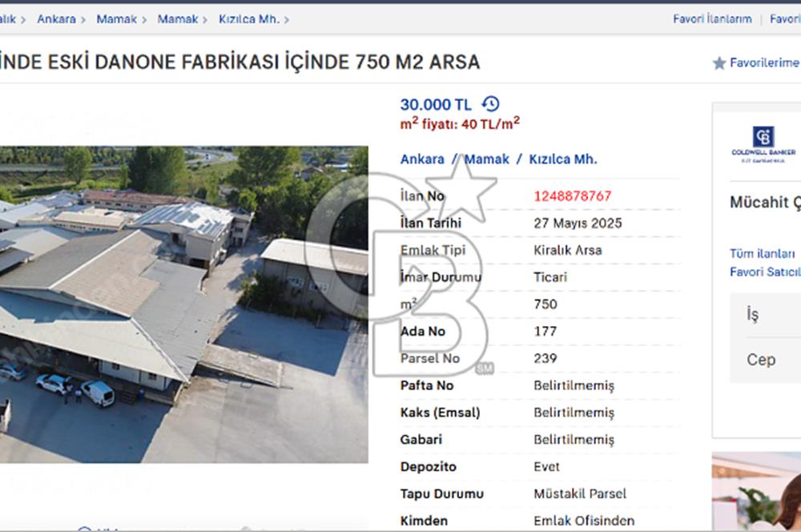Add seller via Favori Satıcıl link
Image resolution: width=801 pixels, height=532 pixels.
765,272
